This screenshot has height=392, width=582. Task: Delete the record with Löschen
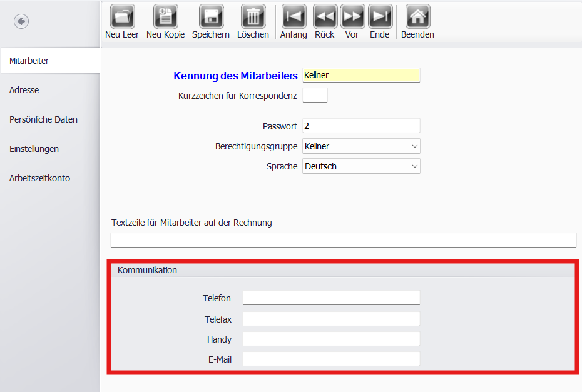(x=253, y=16)
